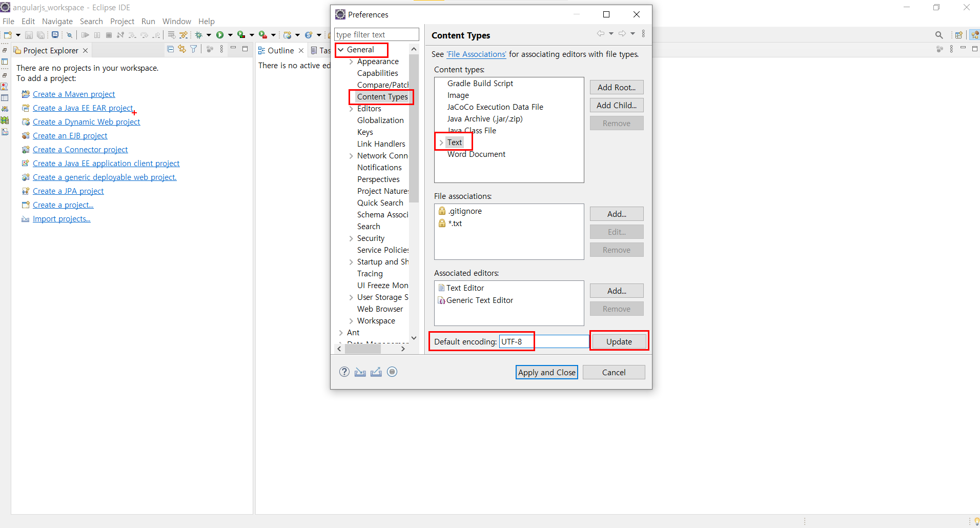
Task: Click the Add Root... button
Action: click(617, 87)
